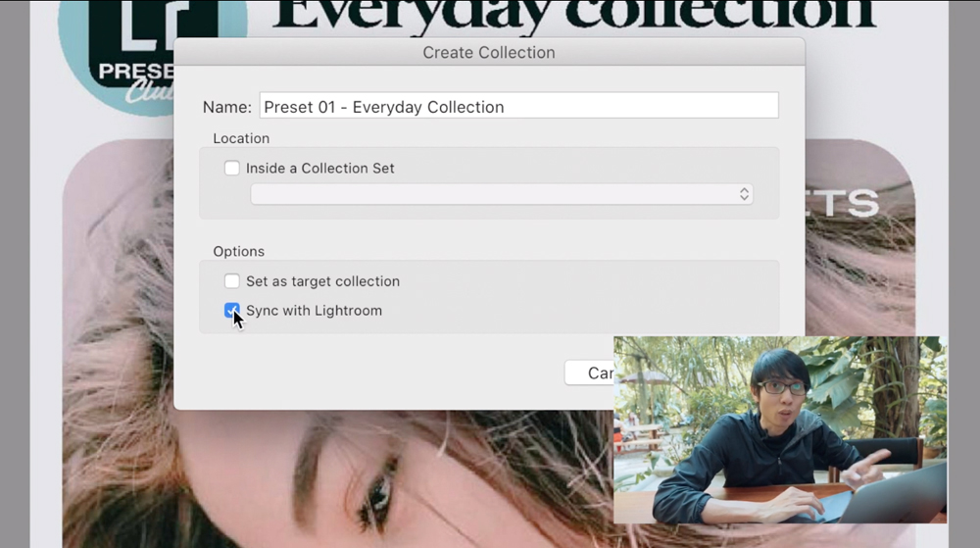The width and height of the screenshot is (980, 548).
Task: Click the collection Name text field
Action: tap(518, 106)
